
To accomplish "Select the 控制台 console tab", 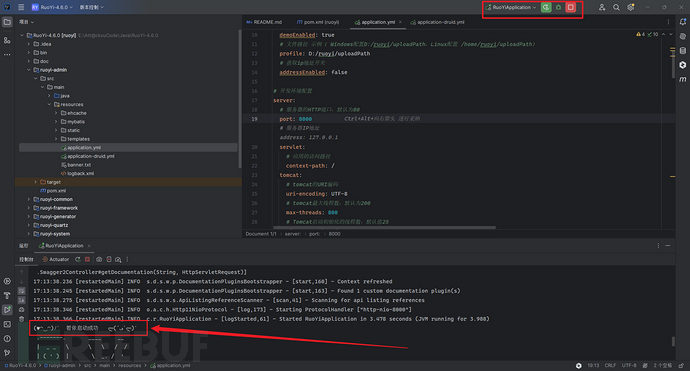I will point(26,259).
